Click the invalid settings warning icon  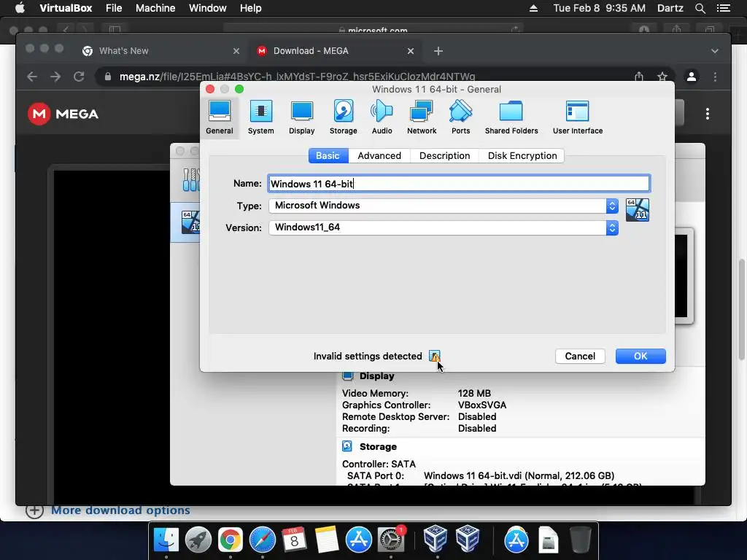(435, 356)
